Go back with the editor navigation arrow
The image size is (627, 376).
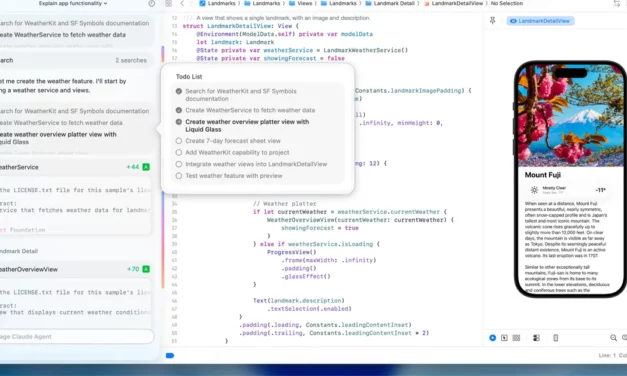[x=182, y=4]
